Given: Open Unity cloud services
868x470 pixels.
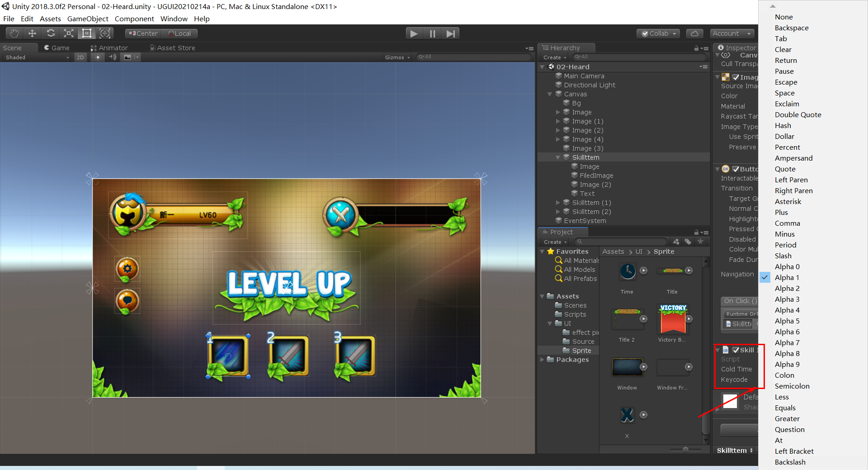Looking at the screenshot, I should 694,33.
